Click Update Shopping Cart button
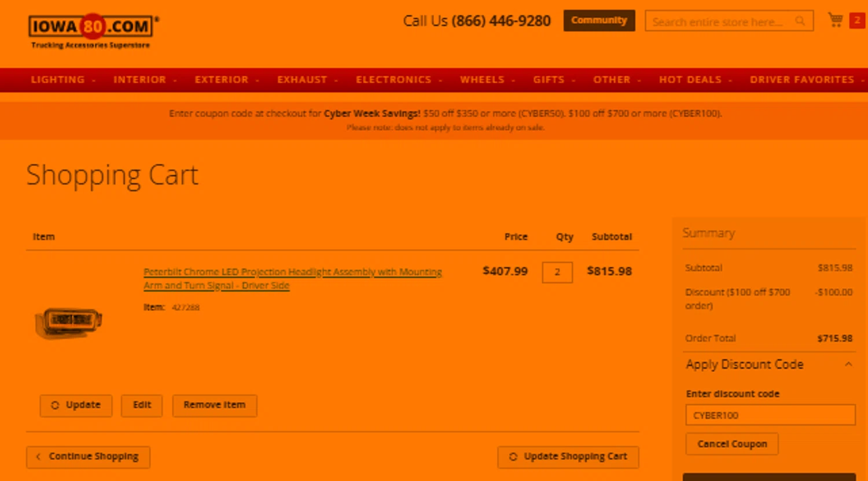The height and width of the screenshot is (481, 868). point(568,457)
